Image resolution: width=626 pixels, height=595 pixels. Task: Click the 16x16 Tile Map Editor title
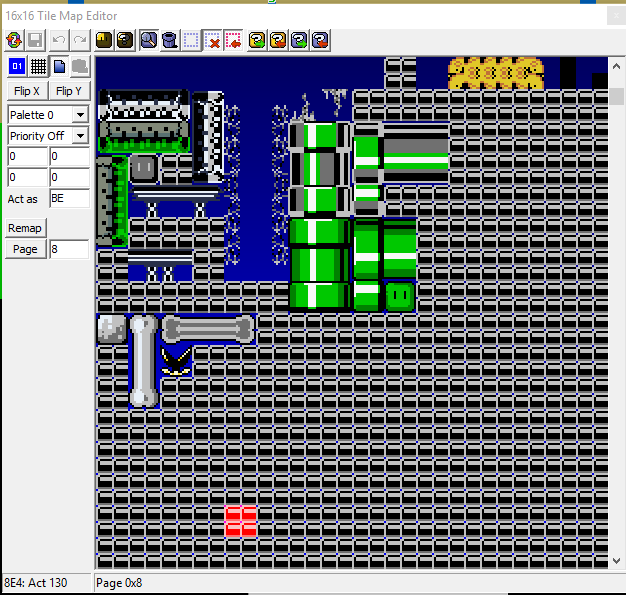click(x=61, y=16)
